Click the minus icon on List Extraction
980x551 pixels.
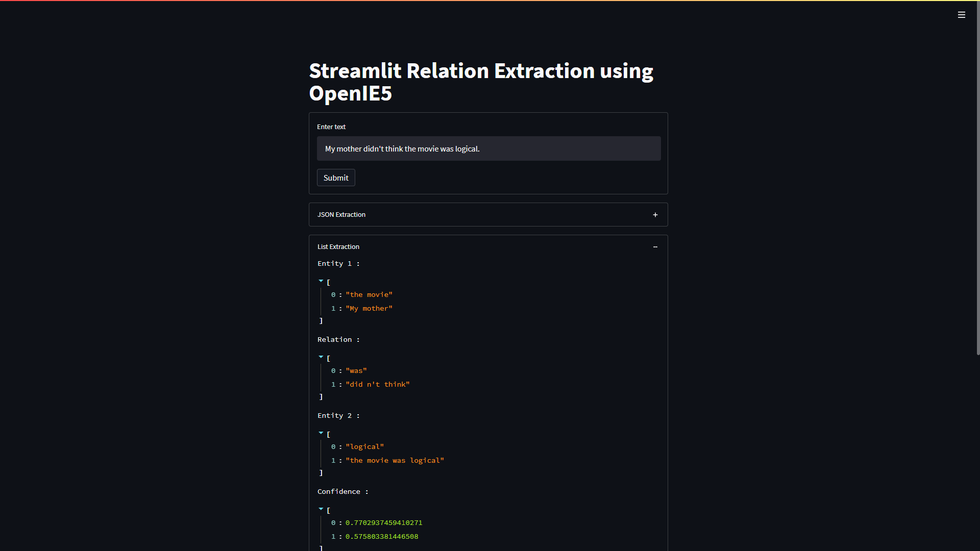[655, 247]
